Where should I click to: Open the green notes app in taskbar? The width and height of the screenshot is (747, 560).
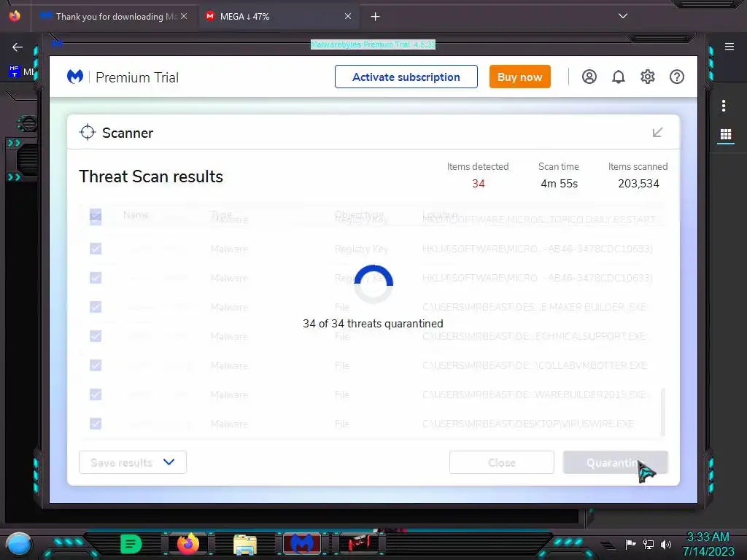[x=131, y=543]
